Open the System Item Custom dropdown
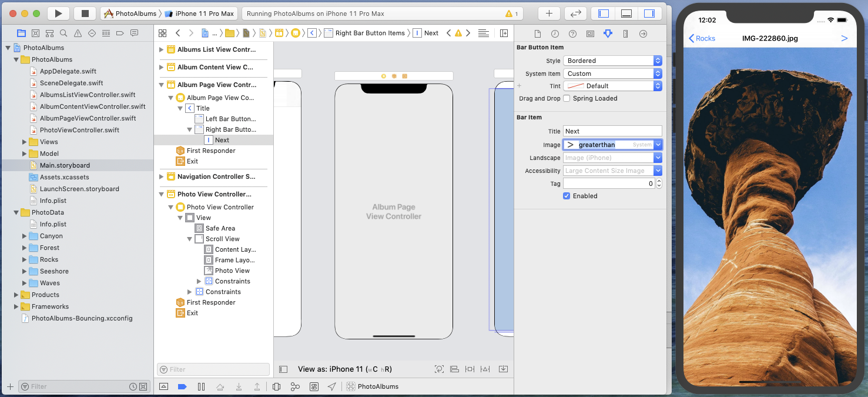Viewport: 868px width, 397px height. point(612,74)
